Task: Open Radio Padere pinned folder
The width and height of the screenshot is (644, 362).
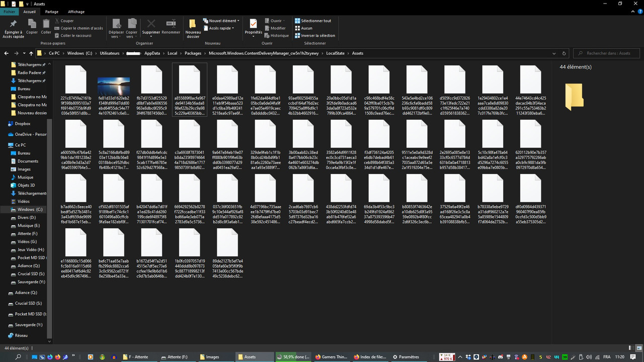Action: (x=28, y=73)
